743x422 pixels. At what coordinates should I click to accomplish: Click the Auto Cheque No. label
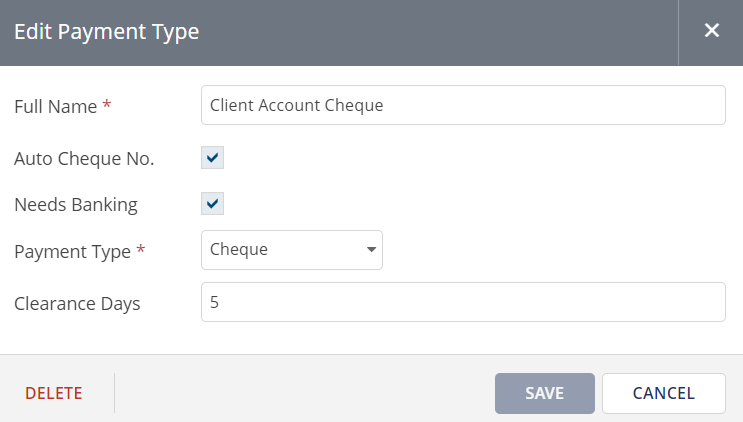[84, 158]
